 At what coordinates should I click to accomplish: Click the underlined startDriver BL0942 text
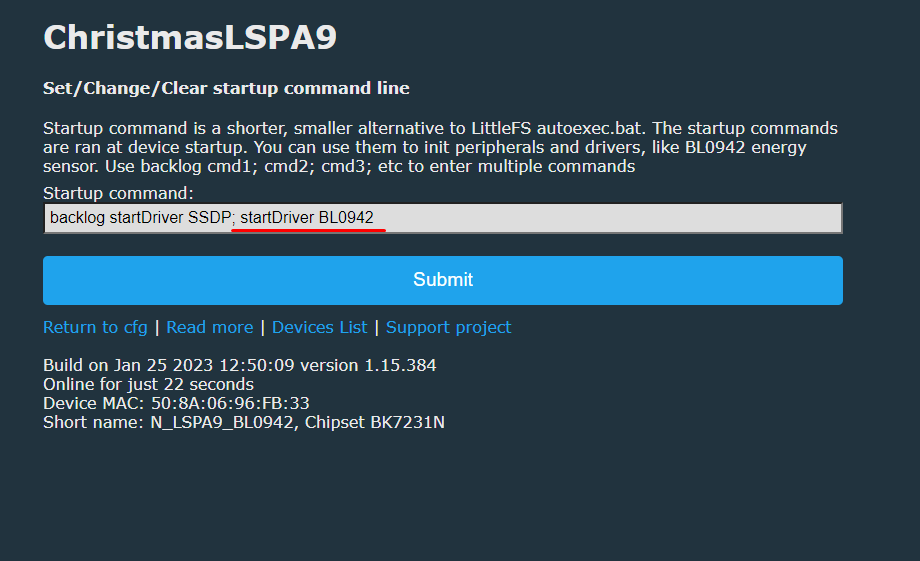[x=307, y=218]
